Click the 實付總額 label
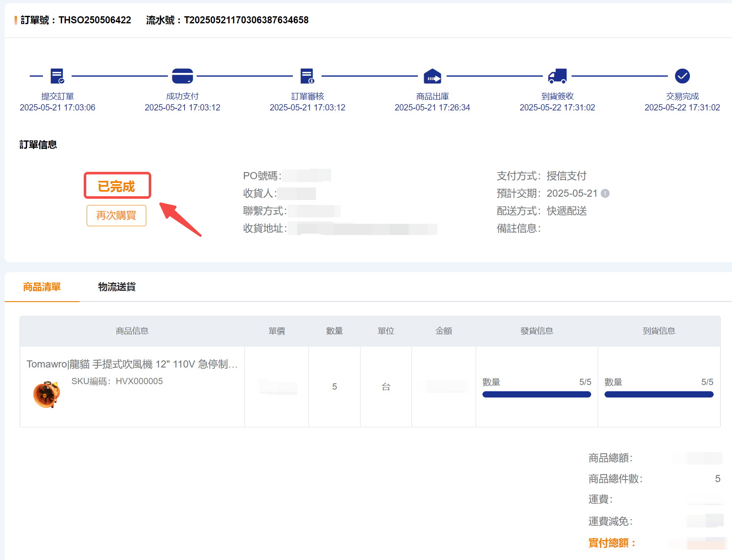This screenshot has width=732, height=560. point(611,543)
